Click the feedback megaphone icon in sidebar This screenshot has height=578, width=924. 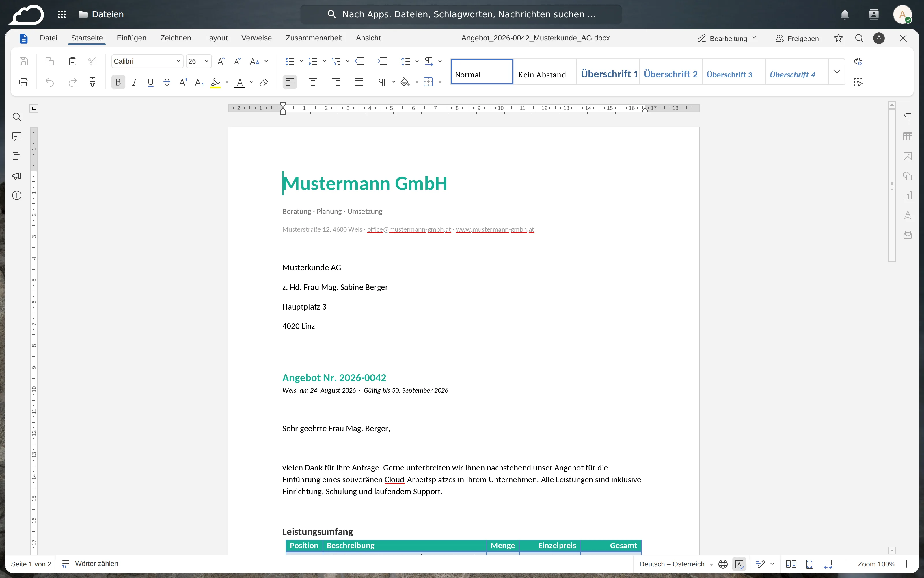tap(17, 176)
